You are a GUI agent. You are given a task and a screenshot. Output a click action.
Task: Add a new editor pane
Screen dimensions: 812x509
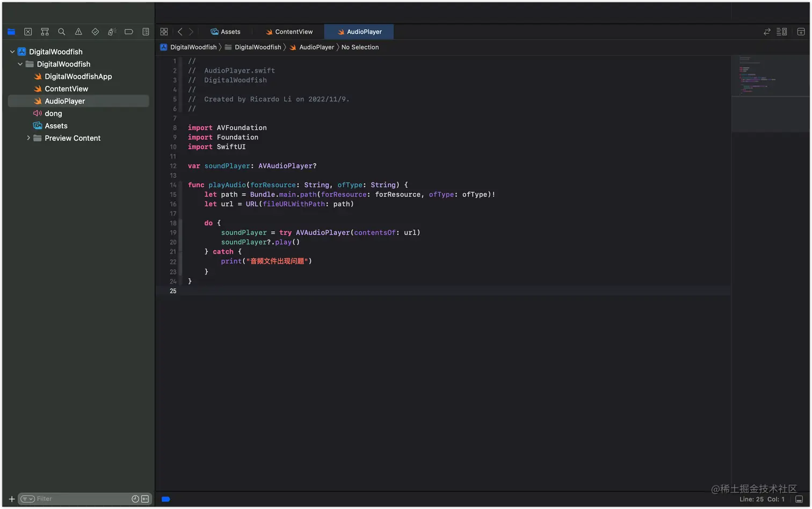click(x=801, y=32)
